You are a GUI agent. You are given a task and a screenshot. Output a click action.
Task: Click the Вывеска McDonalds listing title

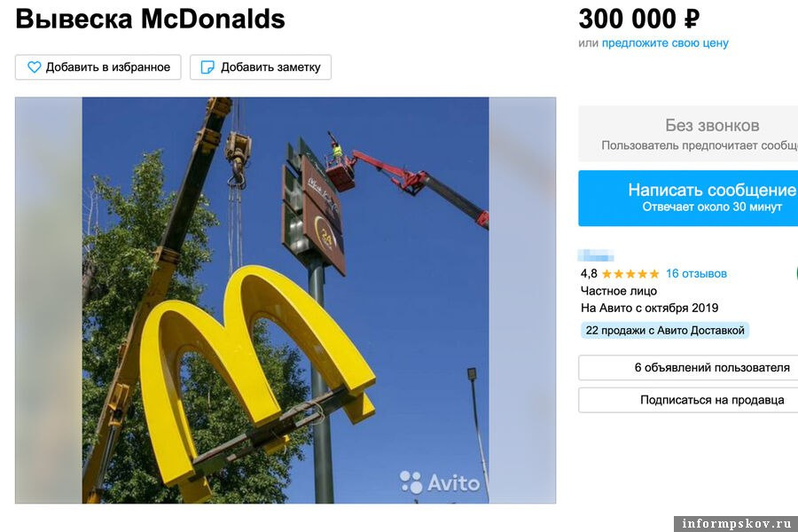pyautogui.click(x=150, y=20)
